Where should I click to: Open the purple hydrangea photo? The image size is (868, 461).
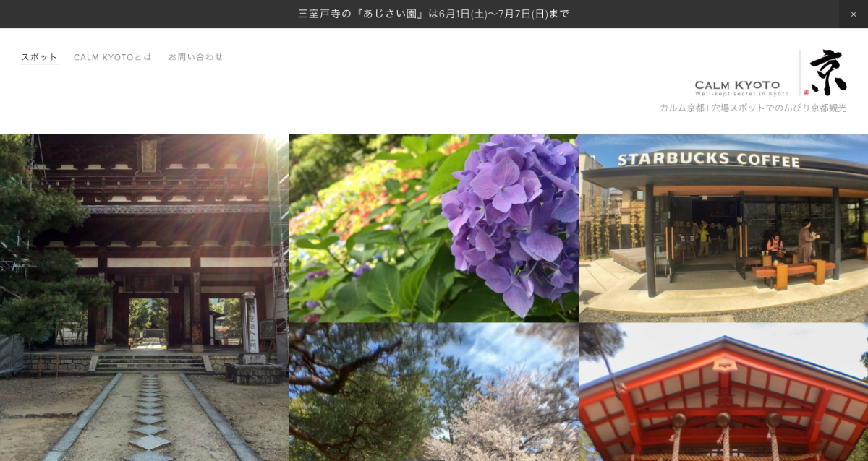pyautogui.click(x=433, y=228)
